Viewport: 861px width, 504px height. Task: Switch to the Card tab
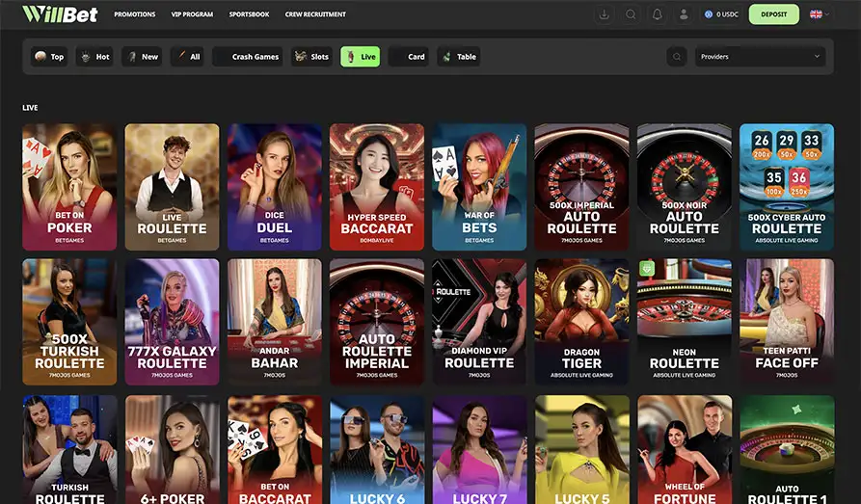coord(409,57)
